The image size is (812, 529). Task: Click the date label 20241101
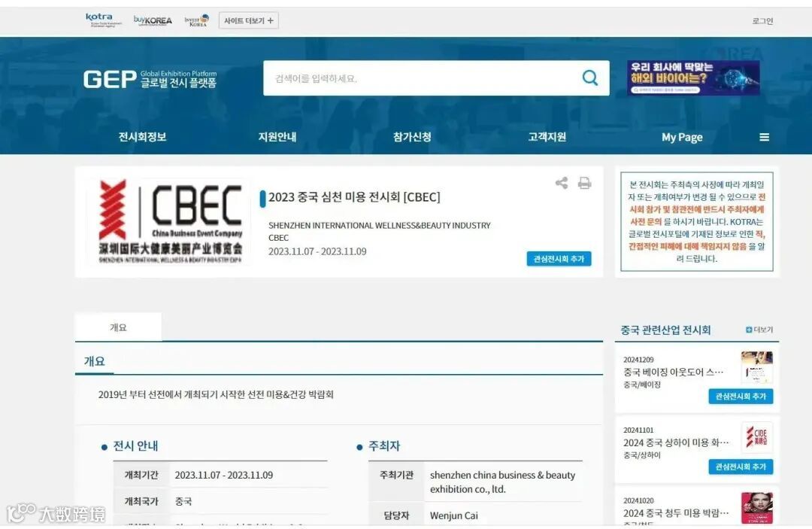click(638, 430)
